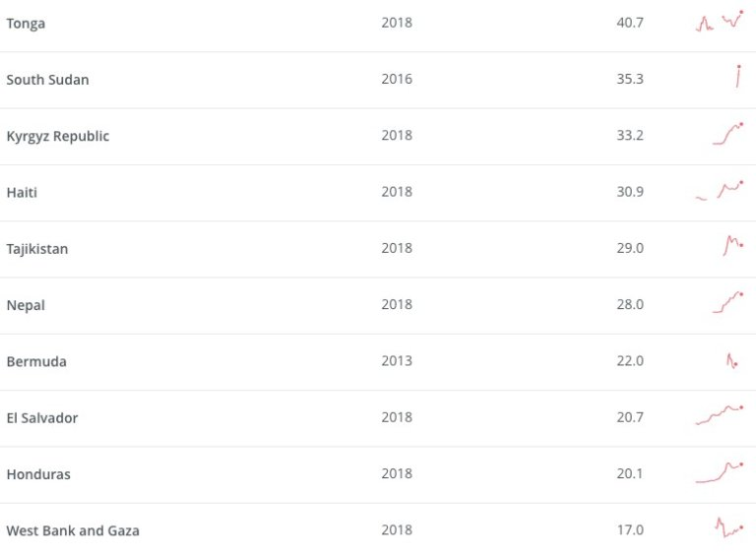Open South Sudan's sparkline trend chart
756x558 pixels.
click(738, 77)
